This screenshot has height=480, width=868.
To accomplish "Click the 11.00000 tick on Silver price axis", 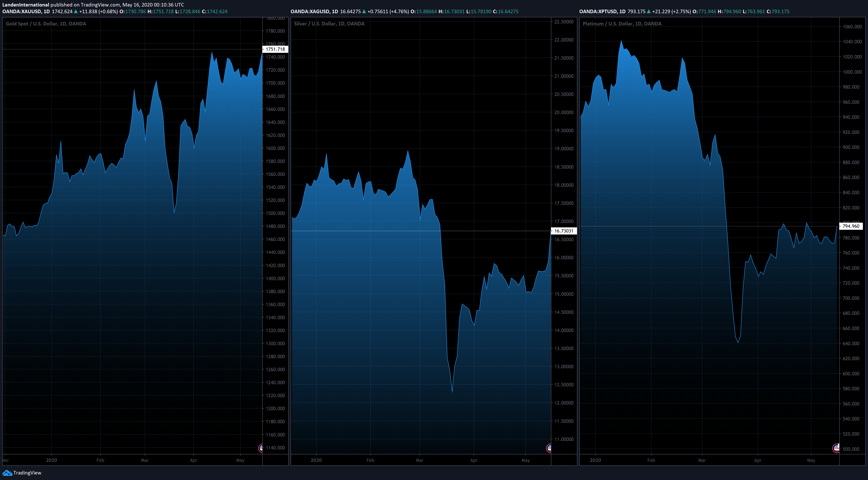I will coord(564,439).
